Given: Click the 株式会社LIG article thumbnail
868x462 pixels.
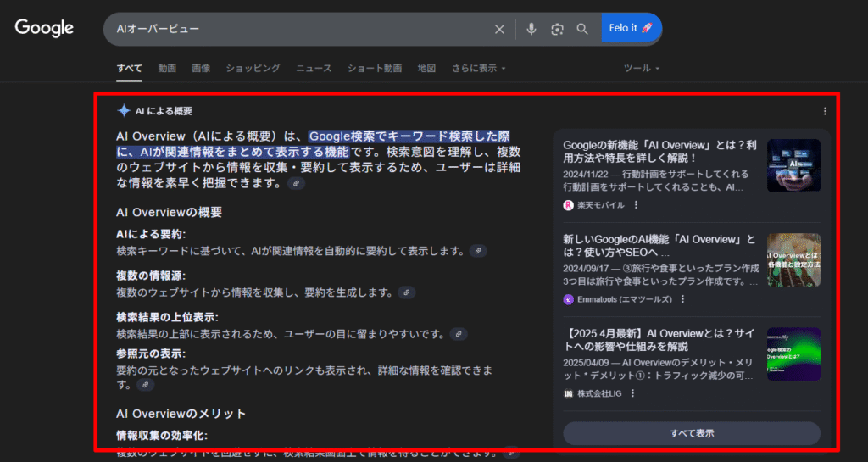Looking at the screenshot, I should tap(793, 354).
